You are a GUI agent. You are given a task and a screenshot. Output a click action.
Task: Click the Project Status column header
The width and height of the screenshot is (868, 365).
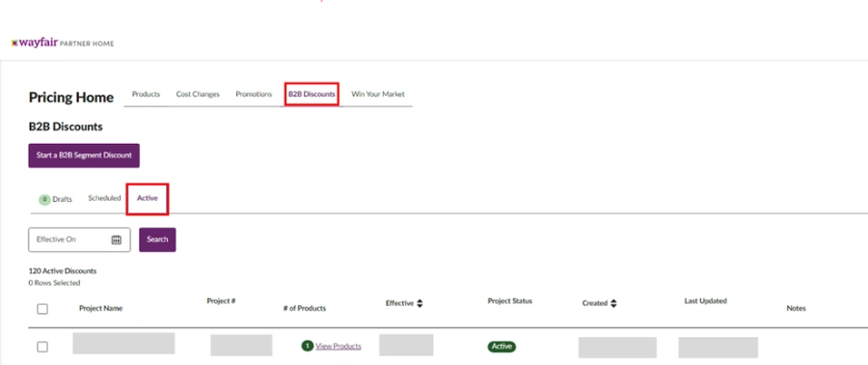click(510, 301)
